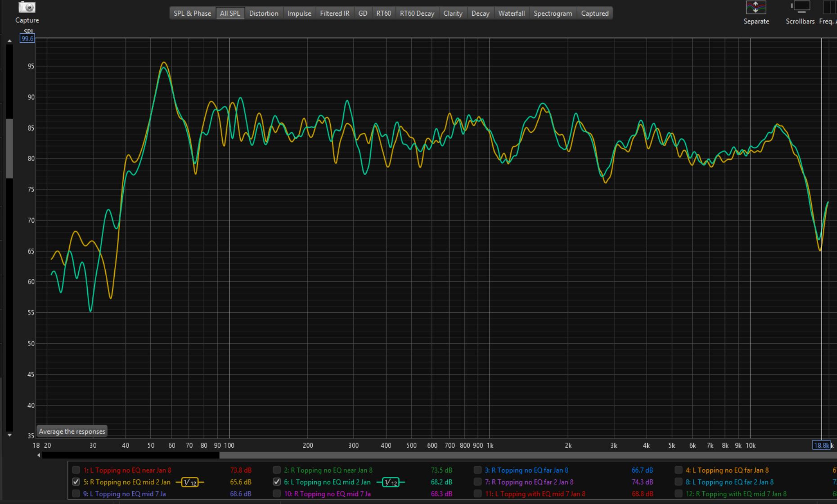Image resolution: width=837 pixels, height=504 pixels.
Task: Open the SPL & Phase tab
Action: (x=192, y=13)
